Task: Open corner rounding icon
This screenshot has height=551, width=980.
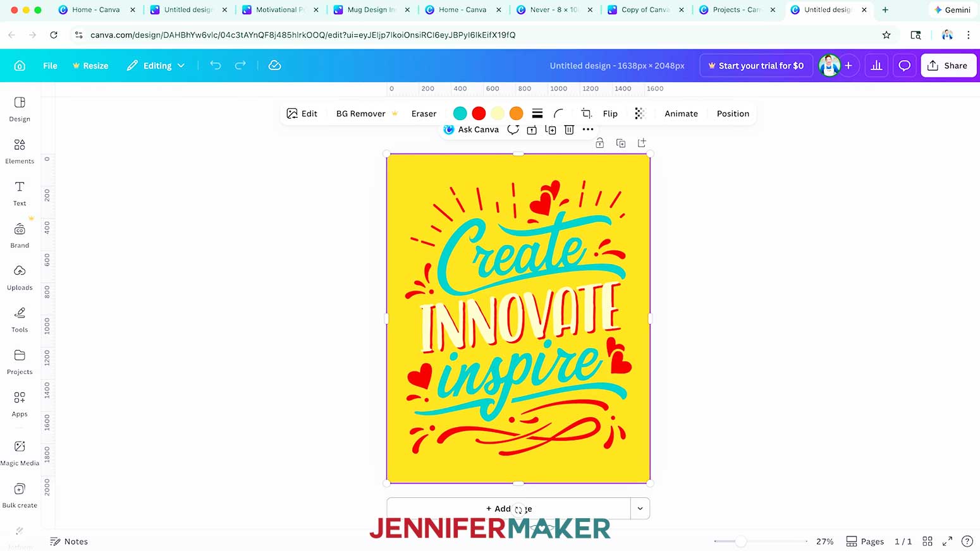Action: [558, 114]
